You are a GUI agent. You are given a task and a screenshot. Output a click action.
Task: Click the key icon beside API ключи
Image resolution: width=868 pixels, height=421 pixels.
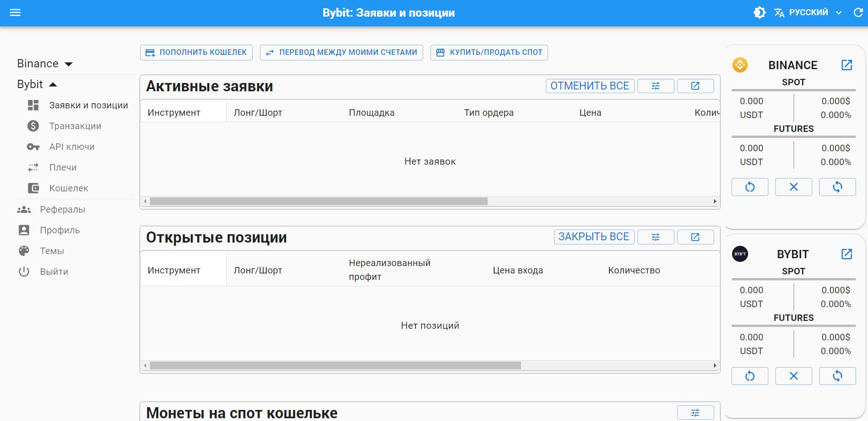(33, 147)
